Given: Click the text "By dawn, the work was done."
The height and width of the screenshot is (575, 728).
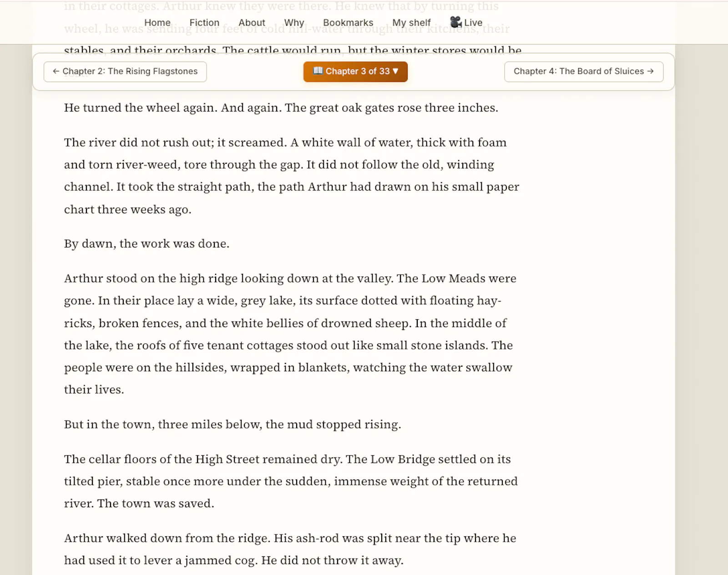Looking at the screenshot, I should point(147,244).
